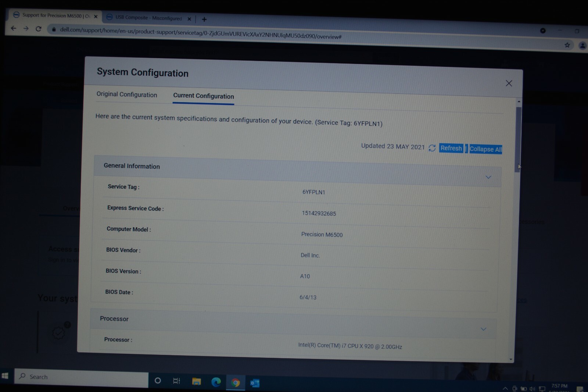Click refresh arrows icon beside Updated date
This screenshot has width=588, height=392.
pyautogui.click(x=432, y=148)
